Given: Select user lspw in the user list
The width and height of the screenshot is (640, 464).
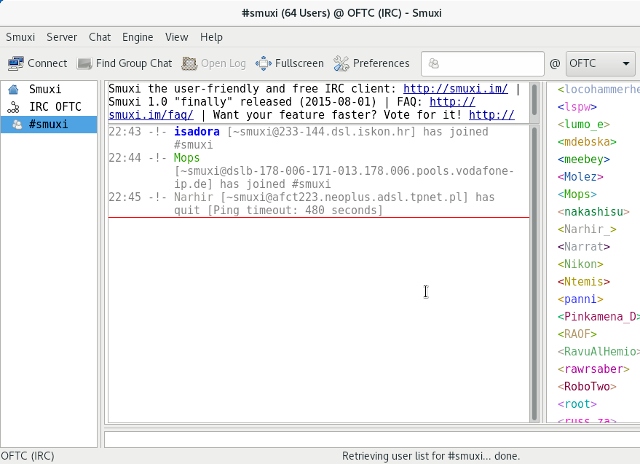Looking at the screenshot, I should point(577,107).
